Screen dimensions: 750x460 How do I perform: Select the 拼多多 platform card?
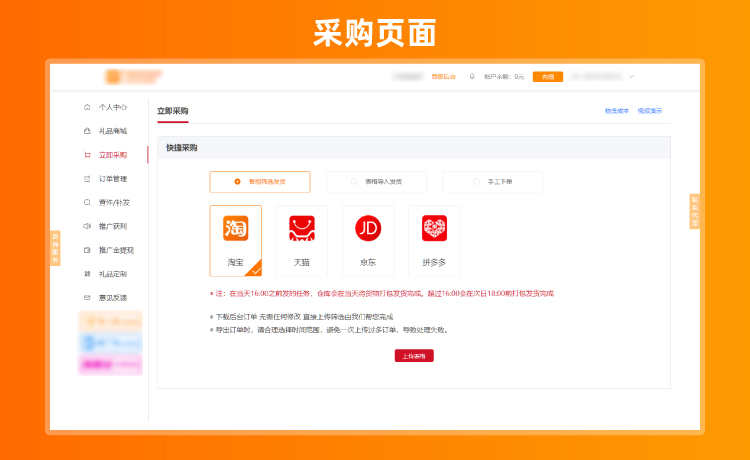tap(434, 241)
